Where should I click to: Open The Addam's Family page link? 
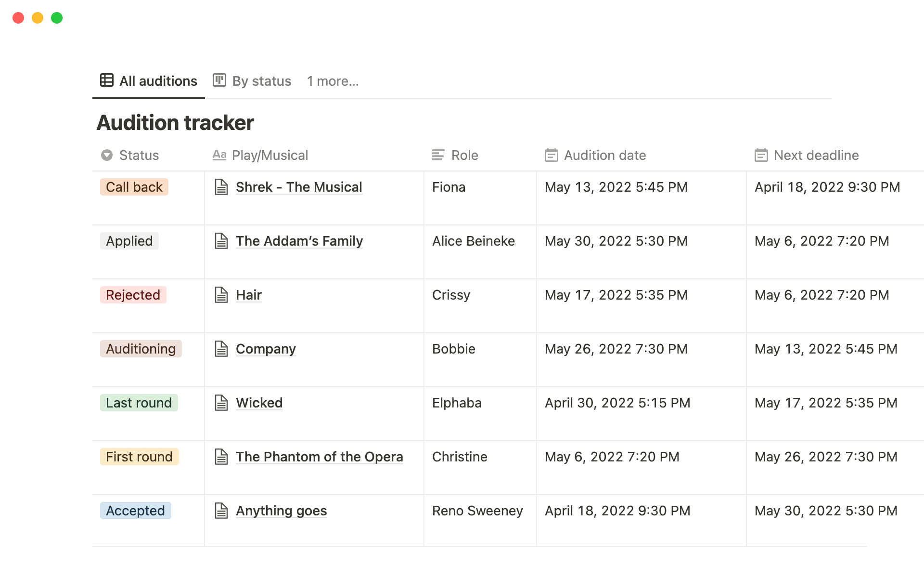(299, 241)
